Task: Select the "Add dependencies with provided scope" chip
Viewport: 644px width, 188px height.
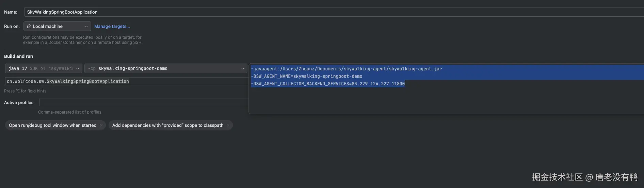Action: [168, 125]
